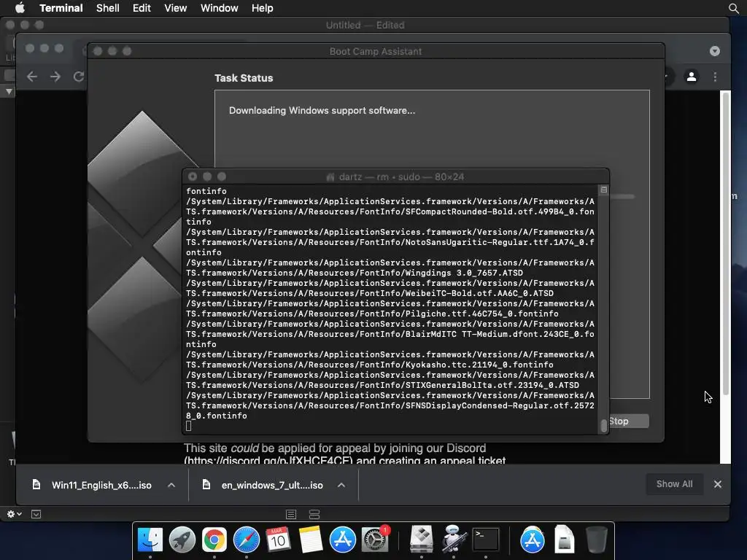The width and height of the screenshot is (747, 560).
Task: Open Notes app in the Dock
Action: point(310,540)
